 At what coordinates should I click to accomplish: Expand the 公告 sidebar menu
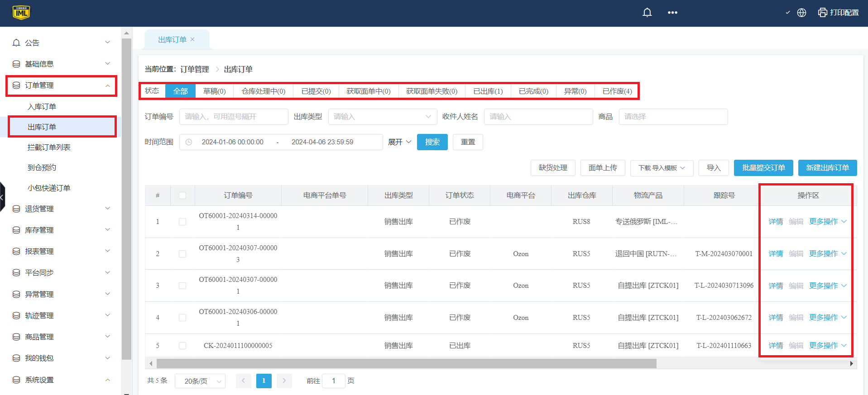[x=108, y=42]
